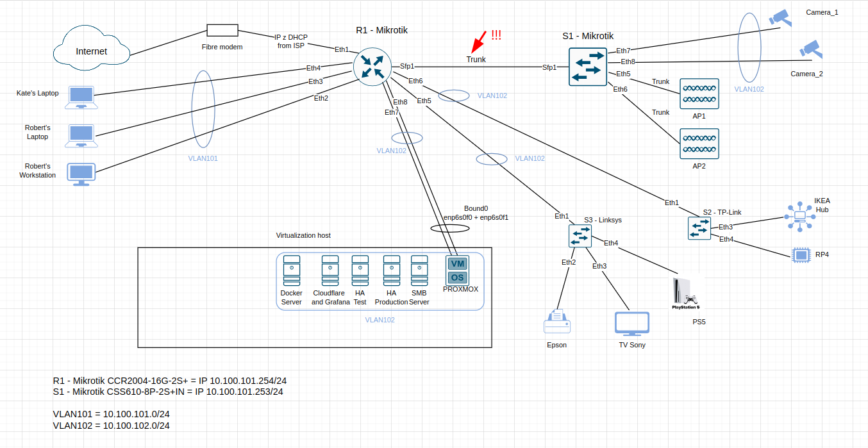Click the Fibre modem icon
The width and height of the screenshot is (868, 448).
[222, 29]
